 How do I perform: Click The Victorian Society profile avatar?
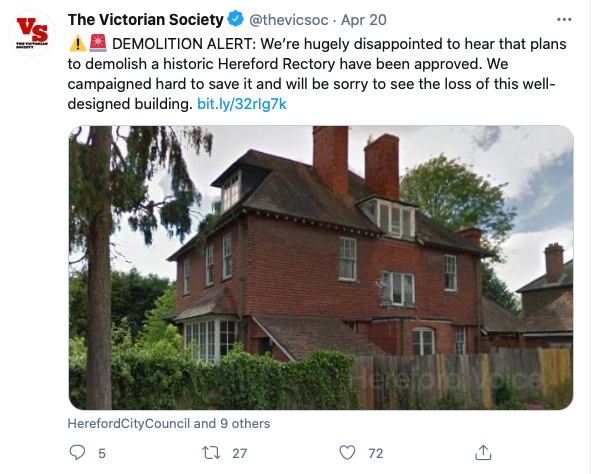pyautogui.click(x=32, y=33)
